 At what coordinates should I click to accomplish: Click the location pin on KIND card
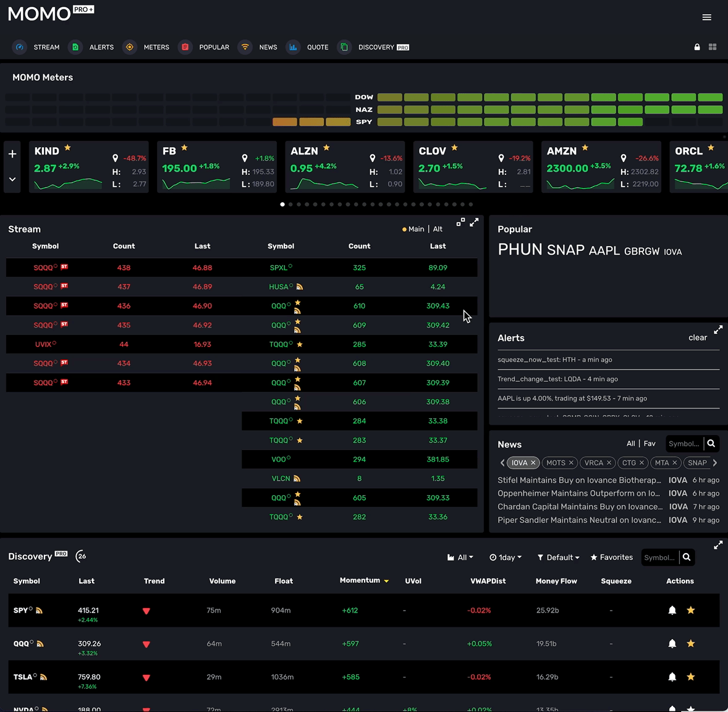coord(115,158)
